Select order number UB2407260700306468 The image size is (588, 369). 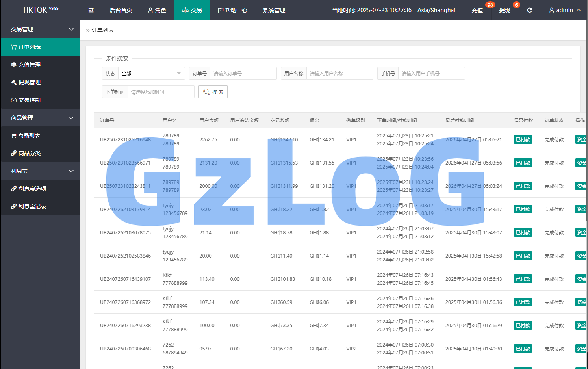pyautogui.click(x=125, y=349)
